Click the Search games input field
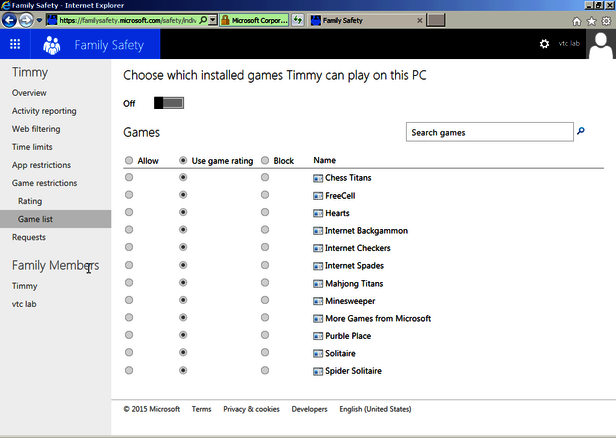The height and width of the screenshot is (438, 616). [x=488, y=132]
